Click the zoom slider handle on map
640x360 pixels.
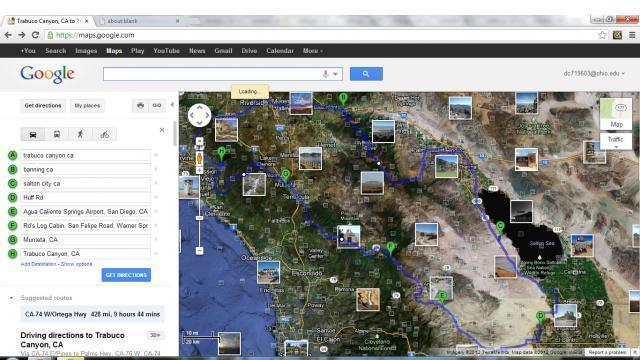[199, 218]
